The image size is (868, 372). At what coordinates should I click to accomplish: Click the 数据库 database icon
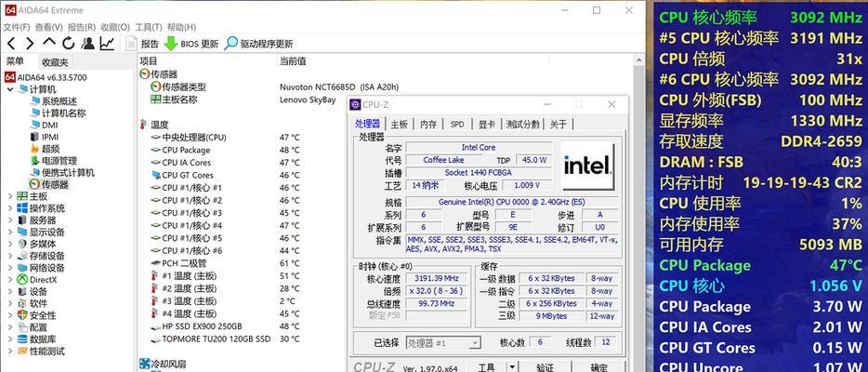point(22,339)
